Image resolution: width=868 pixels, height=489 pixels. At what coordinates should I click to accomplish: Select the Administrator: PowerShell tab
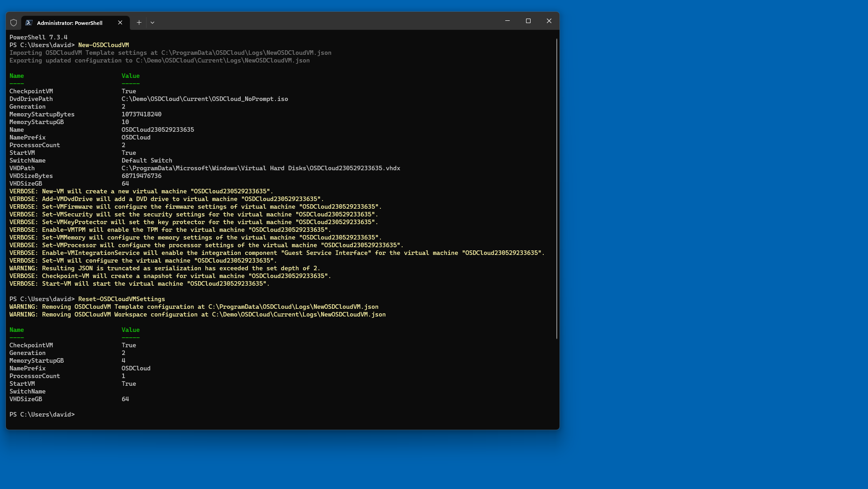click(70, 23)
